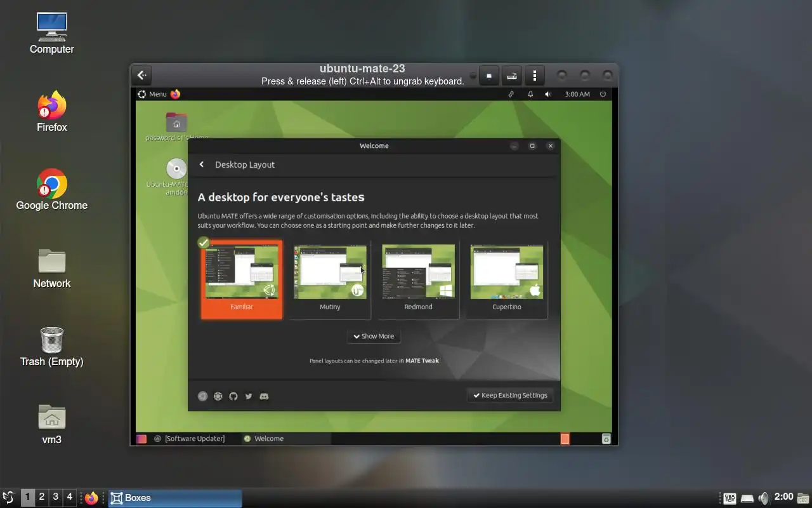Open the guest panel trash icon
The height and width of the screenshot is (508, 812).
pyautogui.click(x=606, y=439)
